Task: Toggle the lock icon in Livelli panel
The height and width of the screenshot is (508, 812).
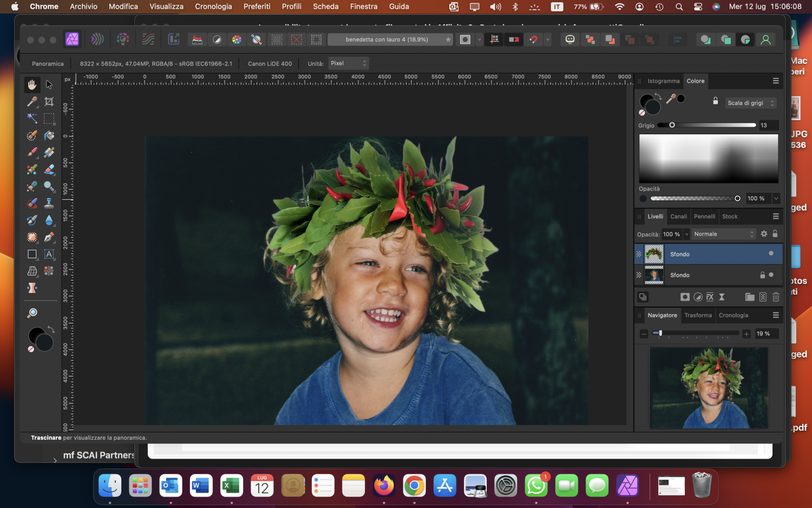Action: click(775, 234)
